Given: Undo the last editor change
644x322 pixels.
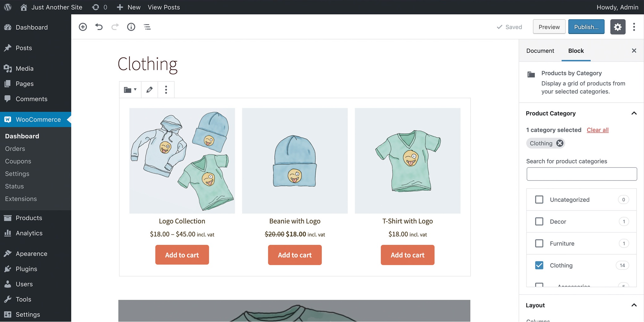Looking at the screenshot, I should 99,27.
